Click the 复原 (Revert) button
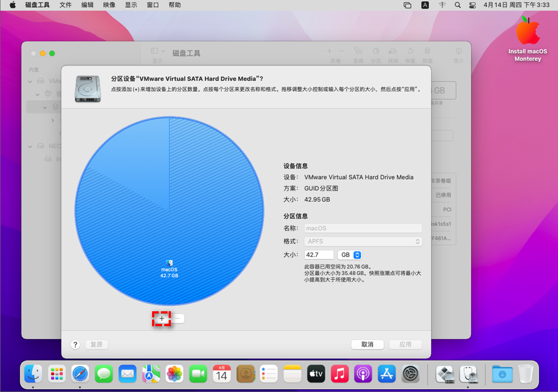558x392 pixels. click(x=96, y=344)
